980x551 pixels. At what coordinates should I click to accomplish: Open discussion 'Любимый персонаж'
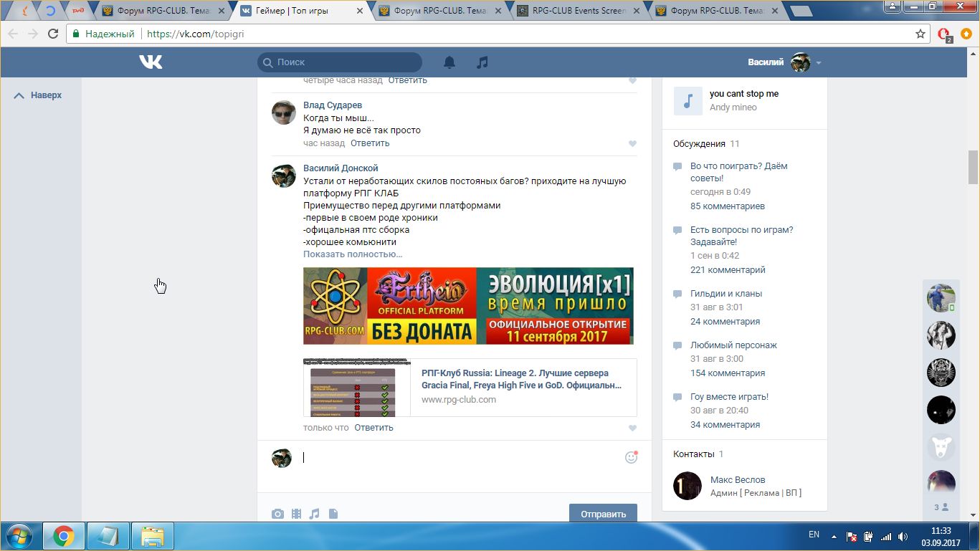[733, 345]
